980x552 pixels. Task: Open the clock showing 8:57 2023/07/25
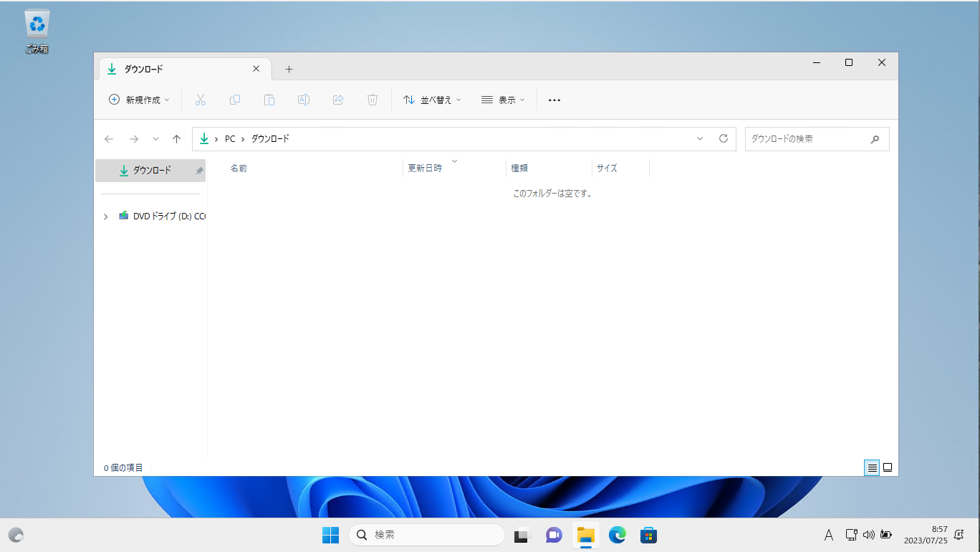(925, 535)
